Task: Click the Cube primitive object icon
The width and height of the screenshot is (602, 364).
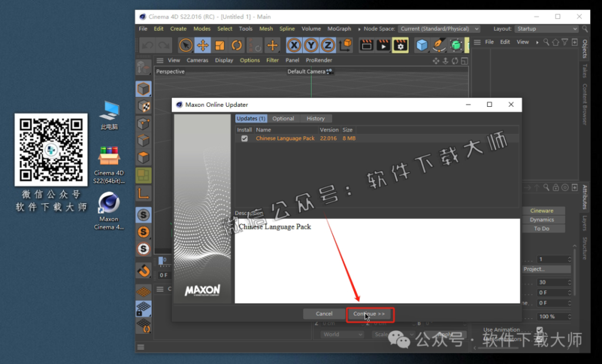Action: pos(422,45)
